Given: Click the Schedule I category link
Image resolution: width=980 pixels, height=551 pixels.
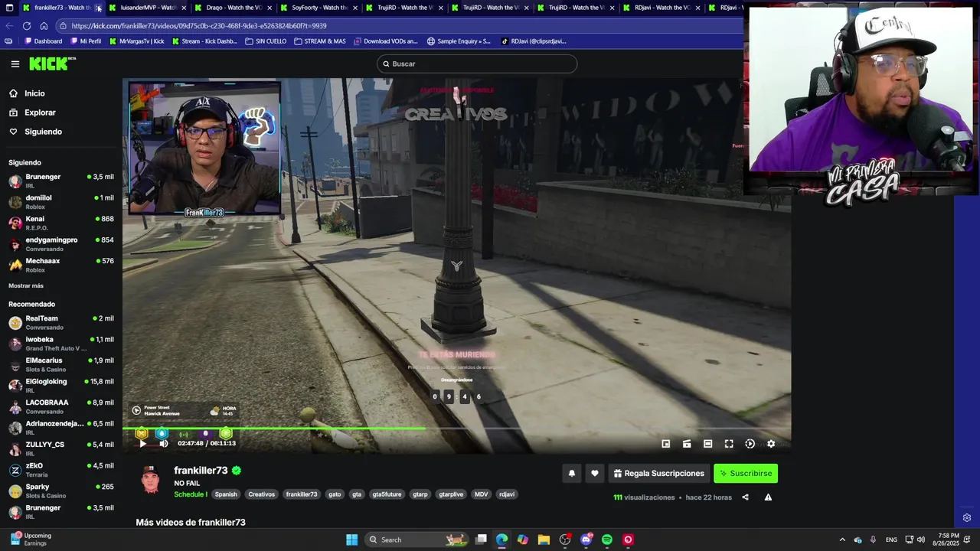Looking at the screenshot, I should pos(191,494).
